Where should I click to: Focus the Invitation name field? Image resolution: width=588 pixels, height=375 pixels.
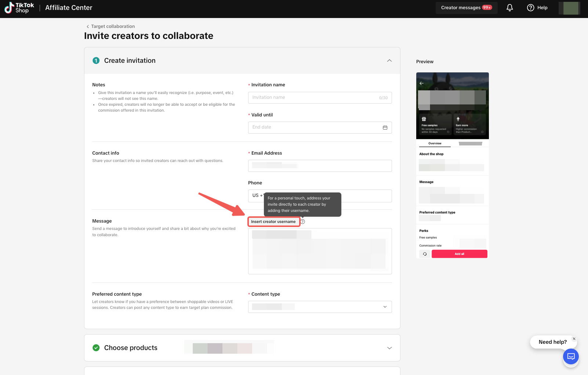(314, 98)
